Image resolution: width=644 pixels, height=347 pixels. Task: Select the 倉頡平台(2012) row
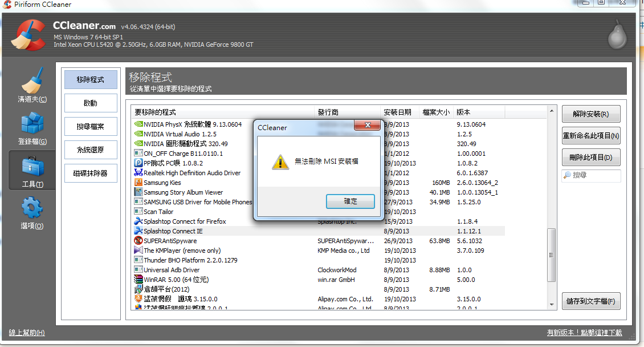point(318,289)
